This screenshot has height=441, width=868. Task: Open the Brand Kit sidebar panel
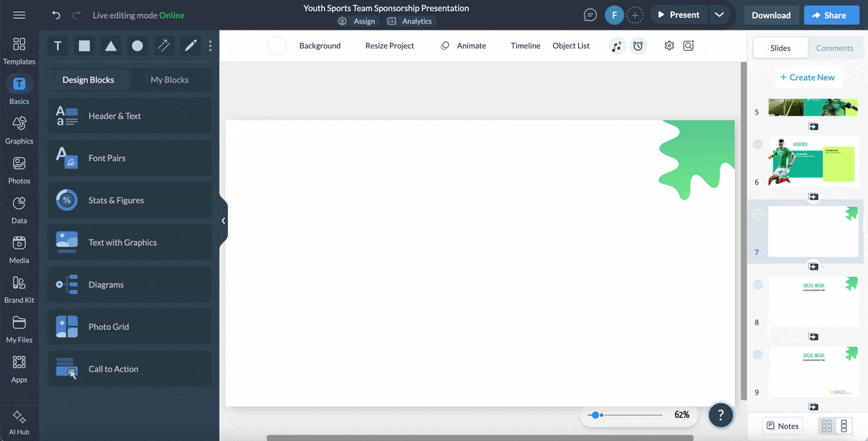19,288
